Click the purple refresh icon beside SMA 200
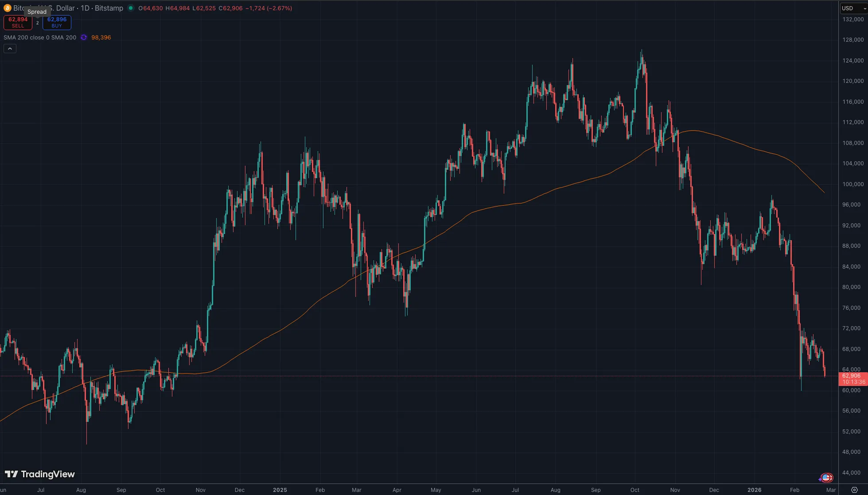 coord(84,38)
